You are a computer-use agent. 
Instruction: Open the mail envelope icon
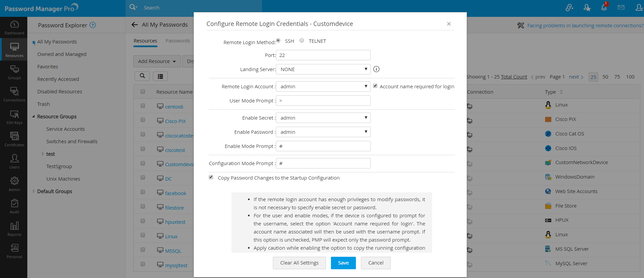[621, 7]
